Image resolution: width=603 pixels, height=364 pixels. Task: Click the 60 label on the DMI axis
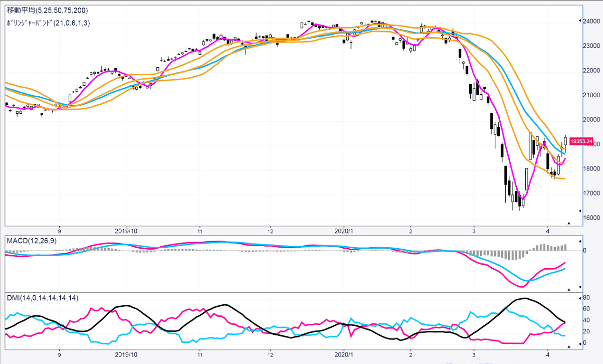[587, 309]
